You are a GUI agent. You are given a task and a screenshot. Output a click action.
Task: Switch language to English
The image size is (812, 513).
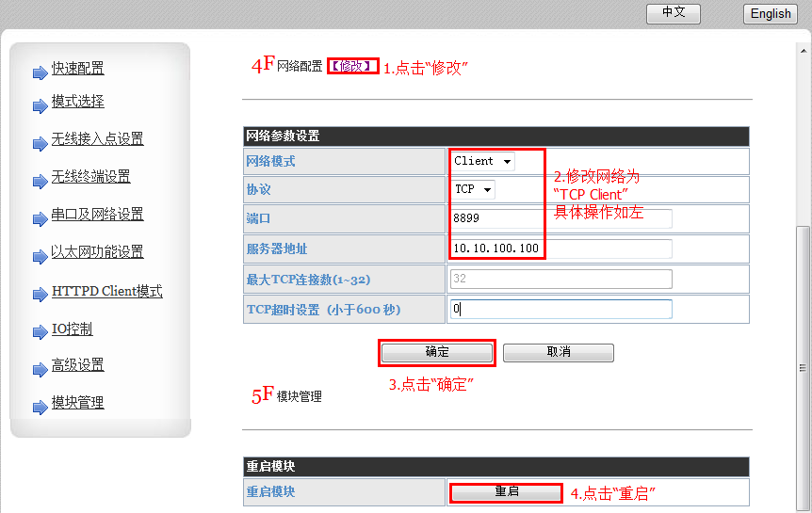click(x=771, y=13)
